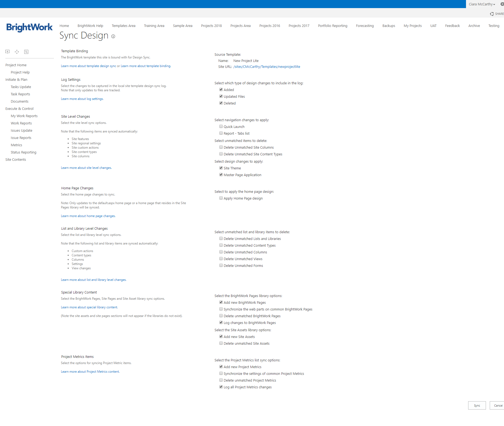Open Portfolio Reporting navigation item
Viewport: 504px width, 426px height.
(x=333, y=26)
